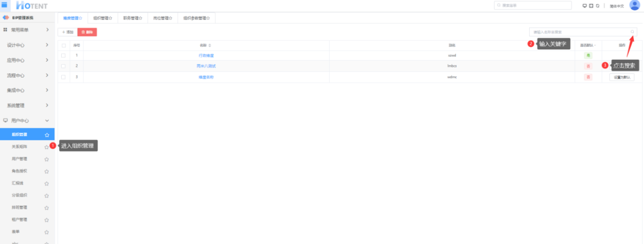644x244 pixels.
Task: Switch to the 维度管理 tab
Action: tap(72, 18)
